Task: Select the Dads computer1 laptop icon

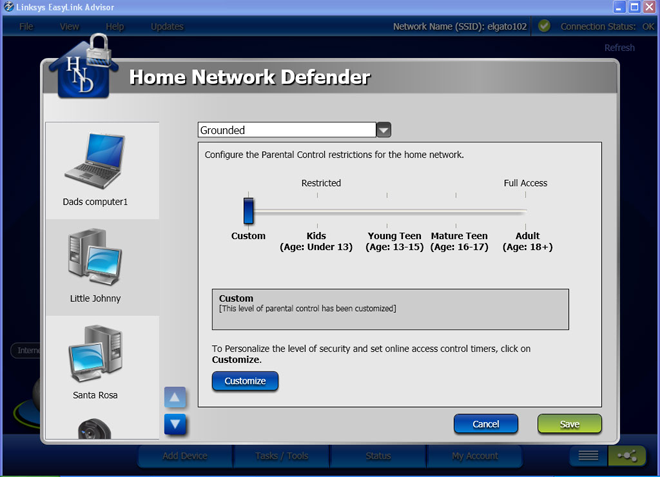Action: click(x=102, y=163)
